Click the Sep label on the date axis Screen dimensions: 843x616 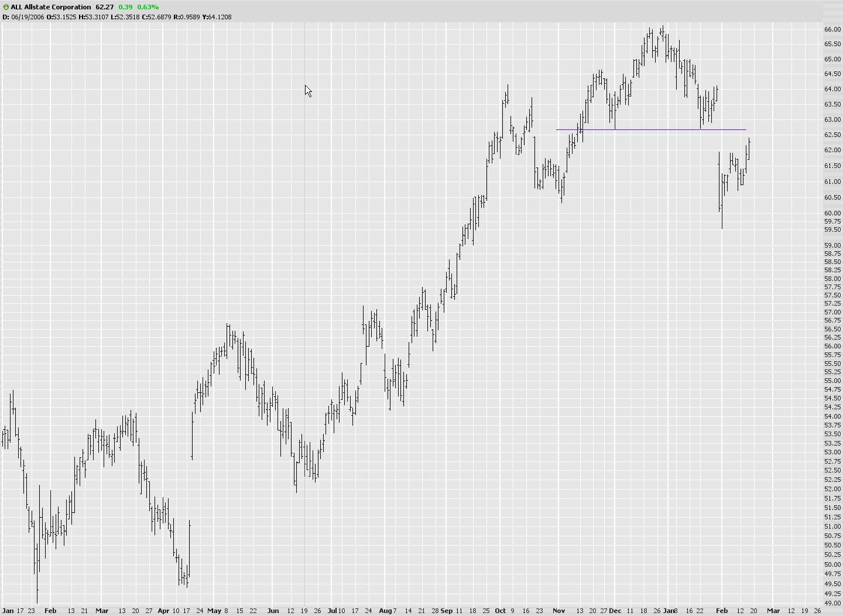(447, 611)
